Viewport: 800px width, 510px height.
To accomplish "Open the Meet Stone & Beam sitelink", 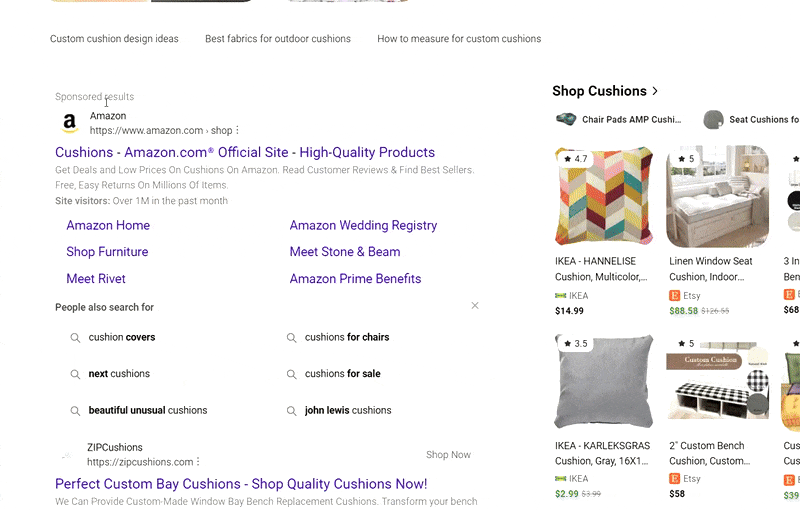I will 344,252.
